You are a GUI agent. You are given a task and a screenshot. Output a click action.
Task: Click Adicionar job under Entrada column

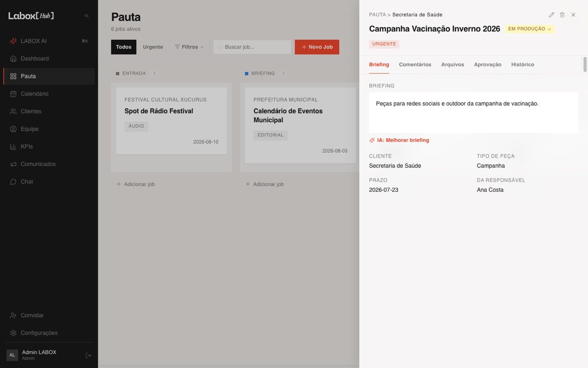(136, 184)
